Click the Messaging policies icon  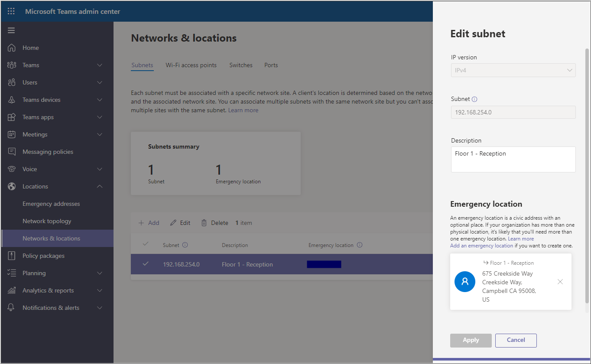click(x=12, y=152)
